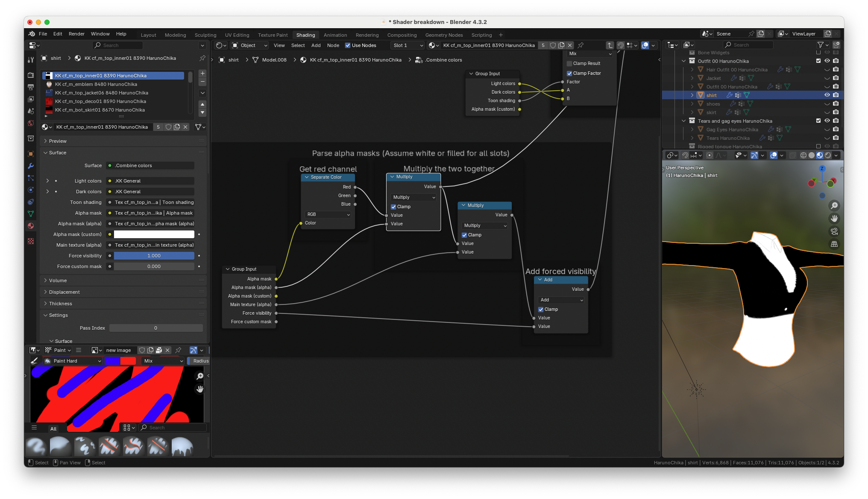Click the white Alpha mask (custom) color swatch
The height and width of the screenshot is (499, 868).
(x=154, y=234)
